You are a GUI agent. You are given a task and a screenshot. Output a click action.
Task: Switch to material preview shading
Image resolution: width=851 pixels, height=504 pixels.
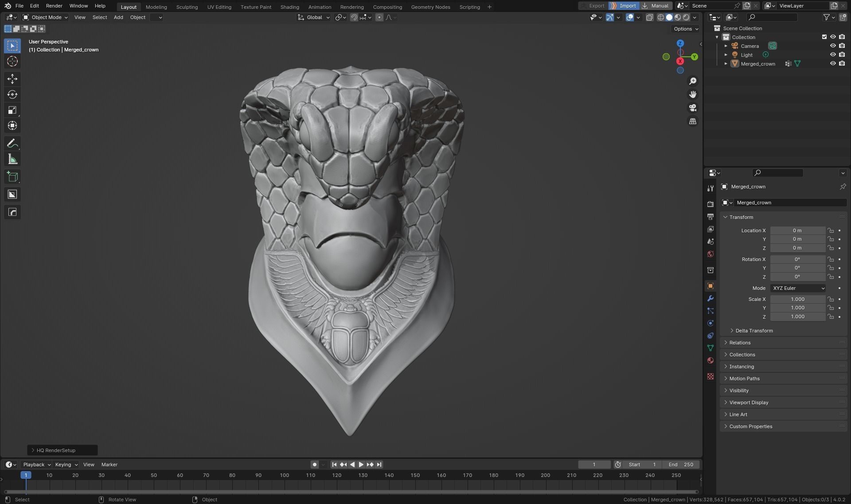(x=678, y=17)
